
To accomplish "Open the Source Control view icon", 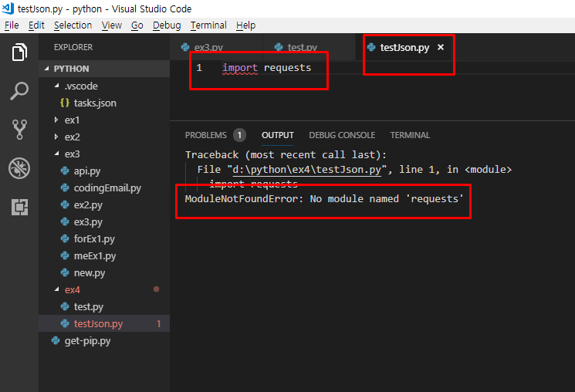I will 19,130.
